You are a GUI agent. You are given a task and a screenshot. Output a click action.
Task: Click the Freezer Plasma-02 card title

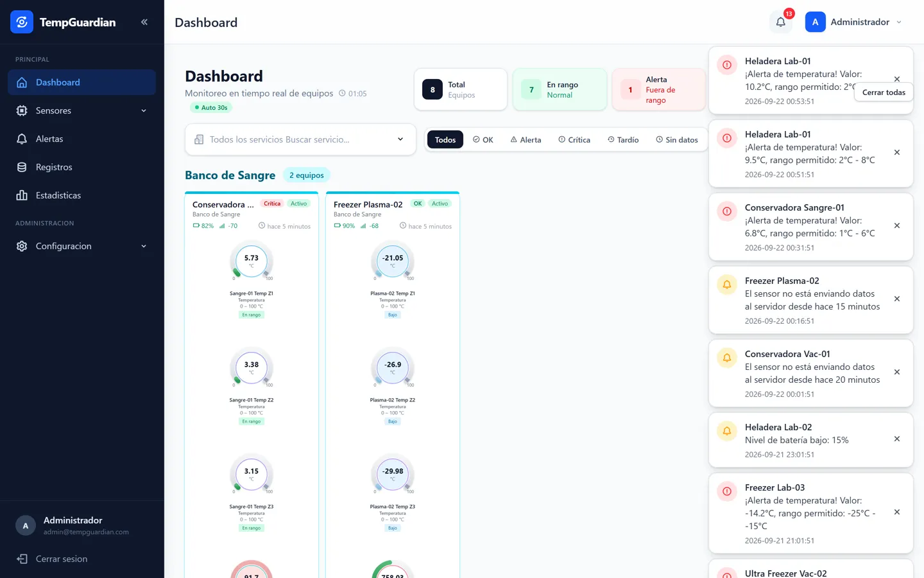pos(368,205)
